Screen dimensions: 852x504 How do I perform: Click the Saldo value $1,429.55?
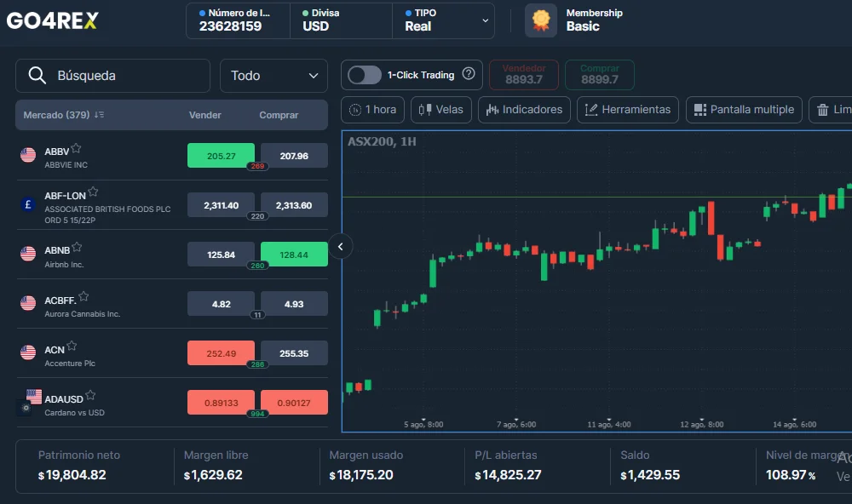pyautogui.click(x=650, y=475)
